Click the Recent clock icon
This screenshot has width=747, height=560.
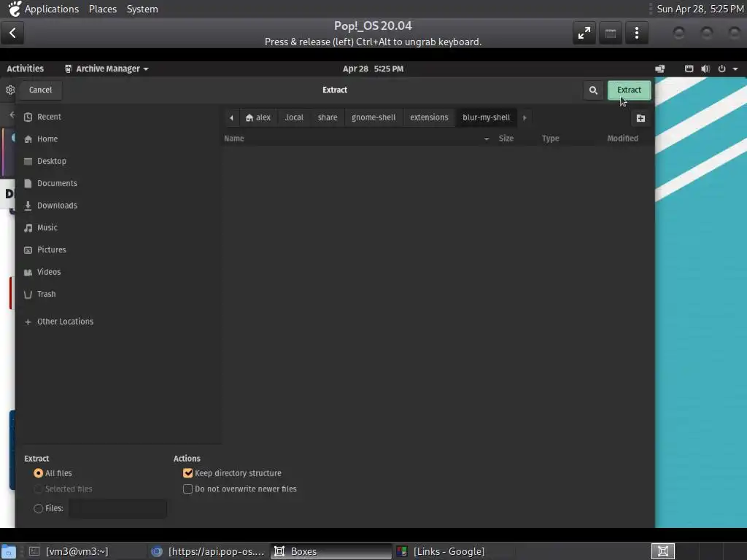click(28, 117)
